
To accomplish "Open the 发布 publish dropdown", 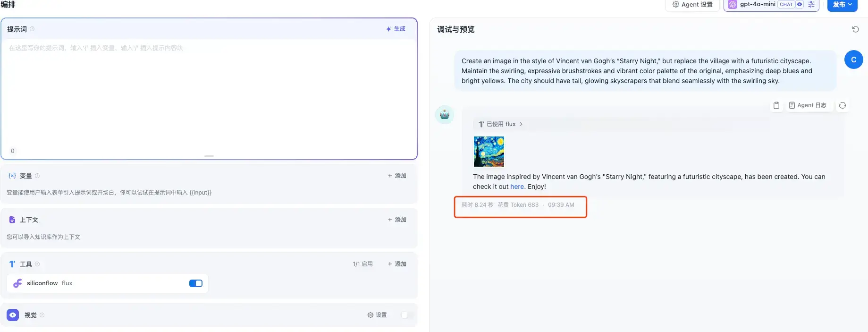I will point(842,5).
